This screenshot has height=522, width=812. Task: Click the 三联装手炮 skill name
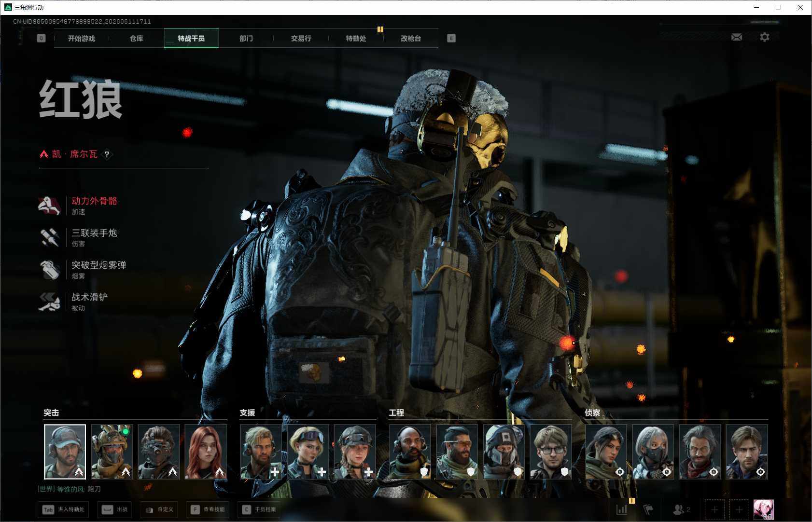coord(95,233)
